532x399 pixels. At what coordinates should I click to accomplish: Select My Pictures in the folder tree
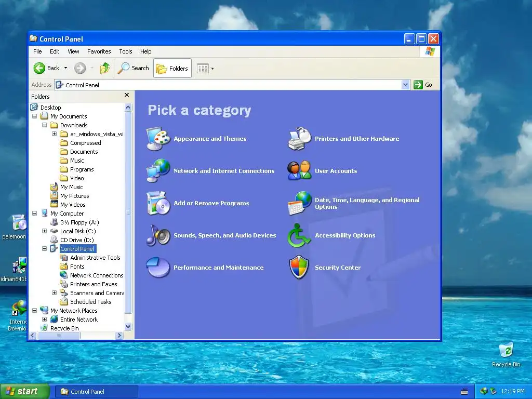click(x=75, y=196)
